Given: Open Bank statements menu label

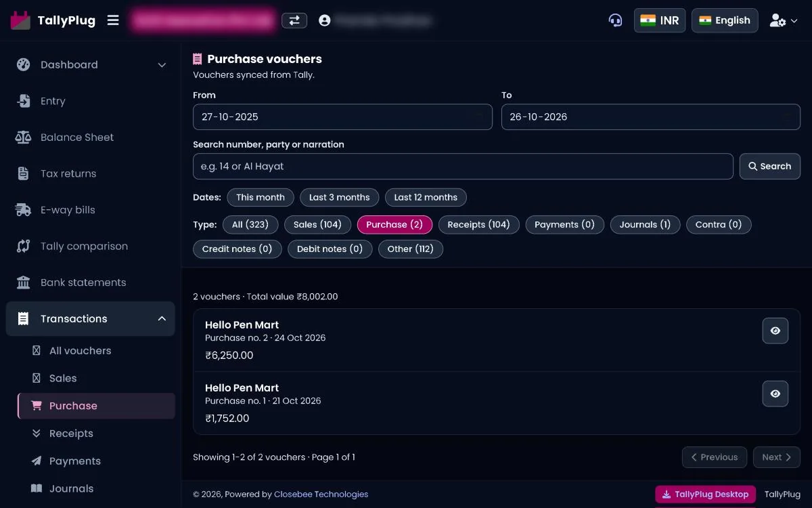Looking at the screenshot, I should click(83, 282).
